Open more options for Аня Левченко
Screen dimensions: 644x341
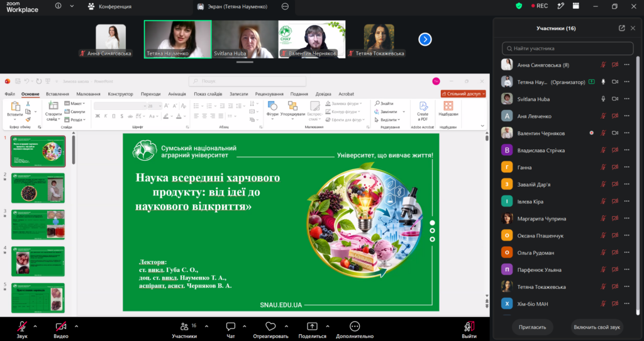627,116
